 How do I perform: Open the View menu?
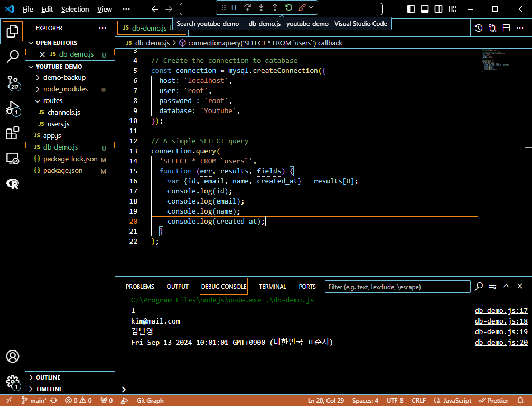tap(105, 9)
